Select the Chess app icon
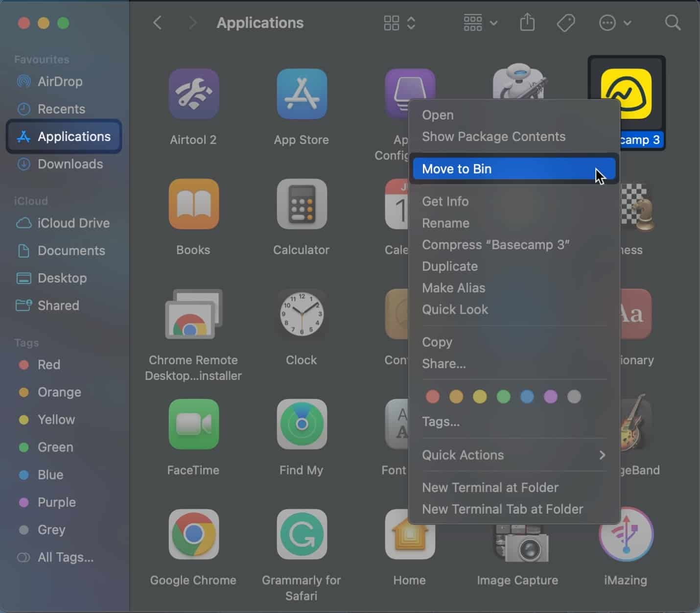This screenshot has width=700, height=613. [637, 207]
